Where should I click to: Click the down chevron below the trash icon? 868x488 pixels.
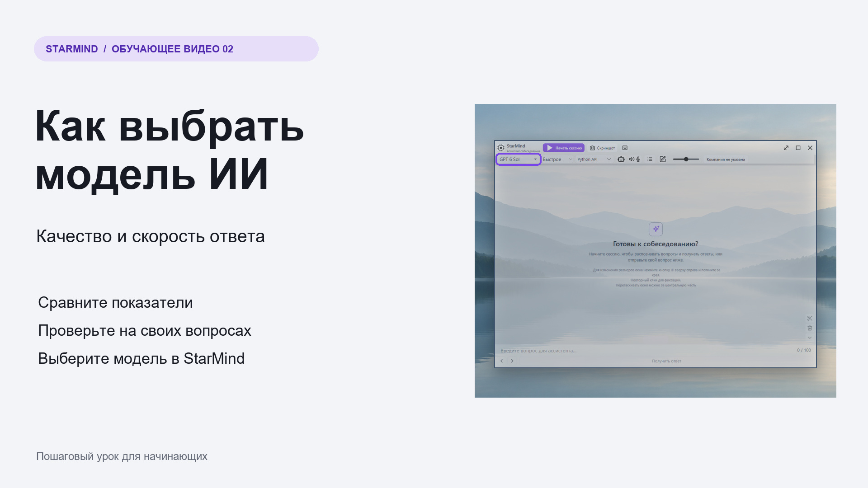tap(810, 338)
